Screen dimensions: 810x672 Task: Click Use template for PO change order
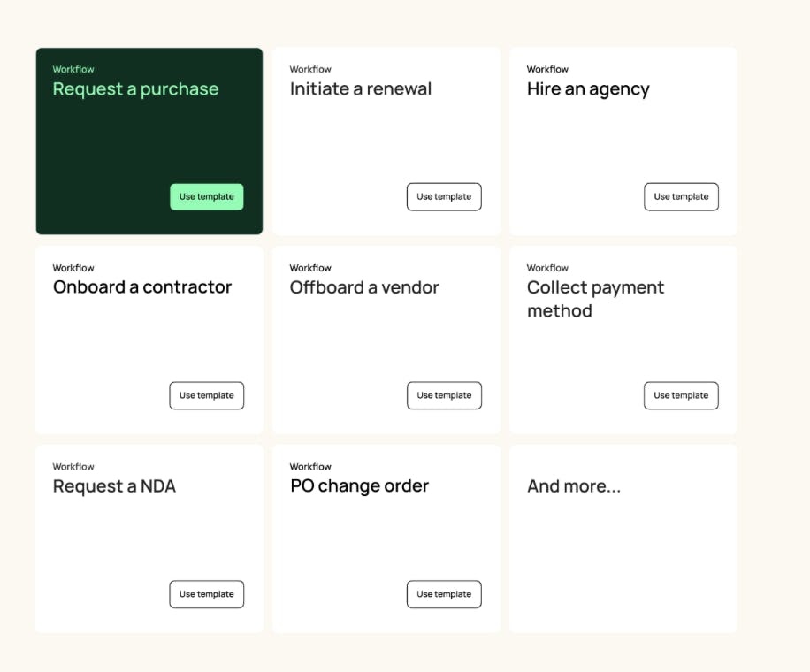tap(444, 594)
